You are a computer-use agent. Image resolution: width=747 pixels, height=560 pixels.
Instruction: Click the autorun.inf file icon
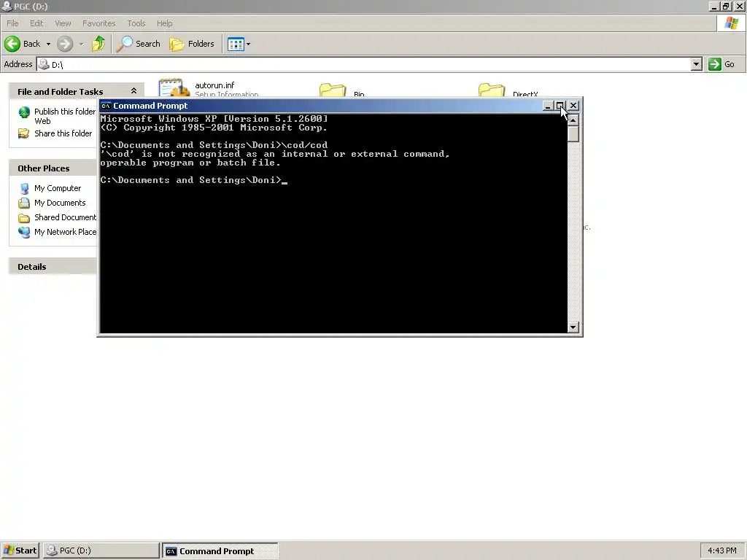click(174, 88)
